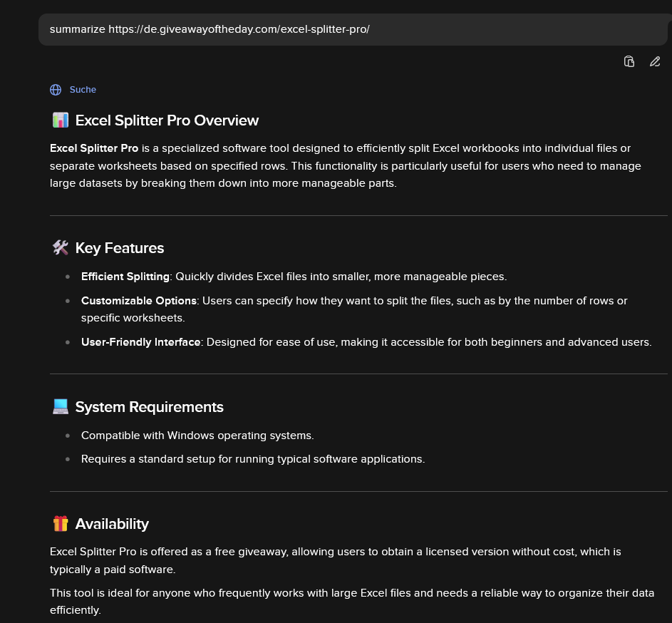Viewport: 672px width, 623px height.
Task: Click the bold Customizable Options bullet label
Action: pyautogui.click(x=138, y=301)
